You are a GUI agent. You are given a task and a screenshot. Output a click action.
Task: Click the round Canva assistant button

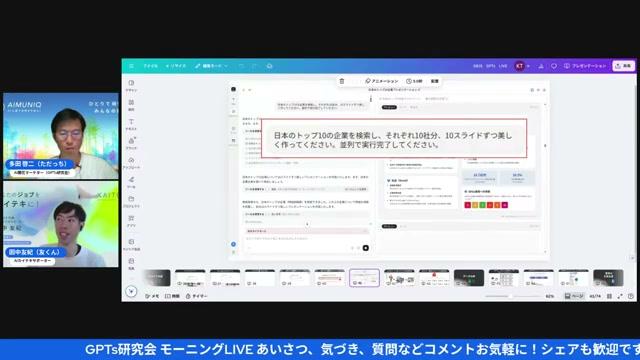[x=131, y=291]
